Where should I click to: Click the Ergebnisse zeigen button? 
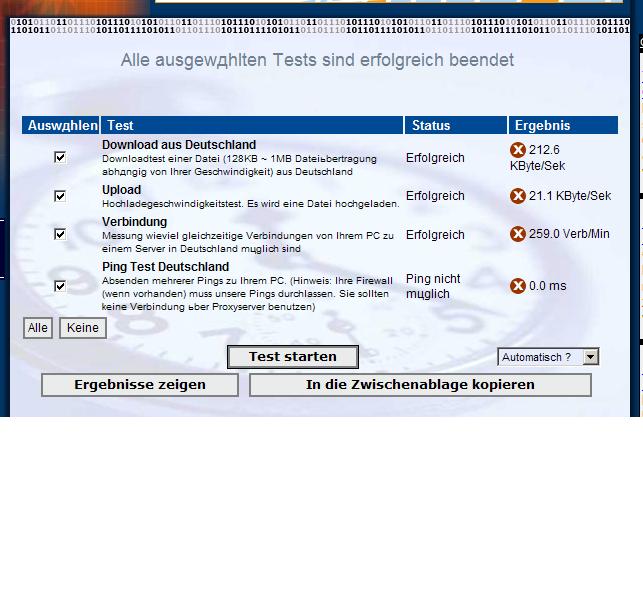click(x=140, y=385)
